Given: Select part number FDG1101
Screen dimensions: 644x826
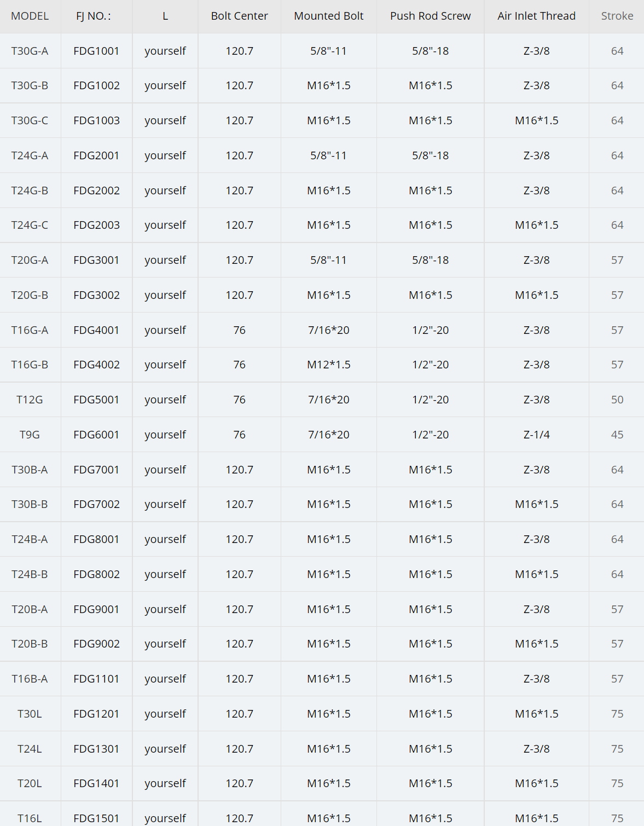Looking at the screenshot, I should point(96,679).
